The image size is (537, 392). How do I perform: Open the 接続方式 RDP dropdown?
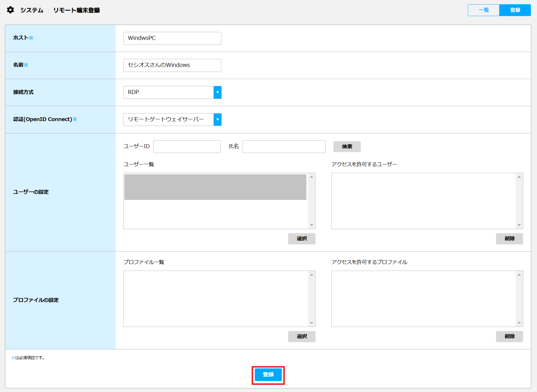(x=172, y=92)
